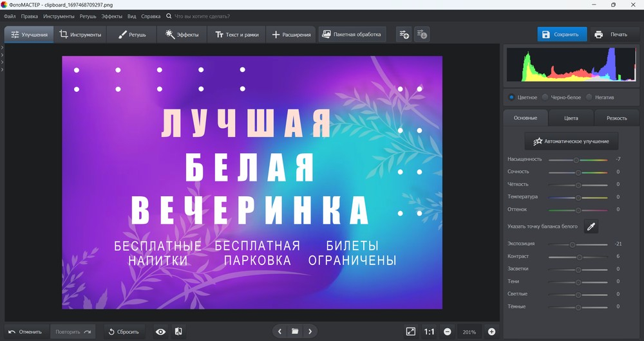Viewport: 644px width, 341px height.
Task: Click the Автоматическое улучшение button
Action: point(571,141)
